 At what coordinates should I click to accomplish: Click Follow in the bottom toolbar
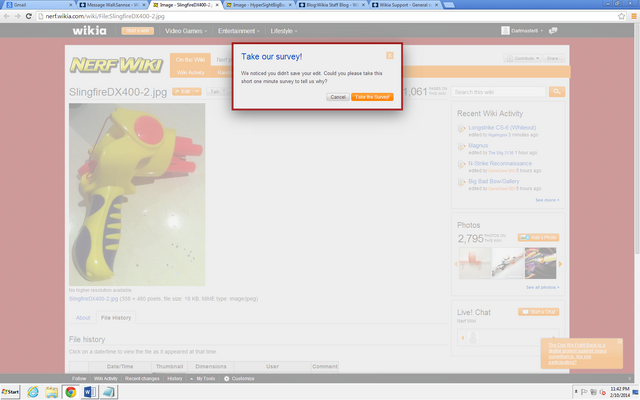79,378
